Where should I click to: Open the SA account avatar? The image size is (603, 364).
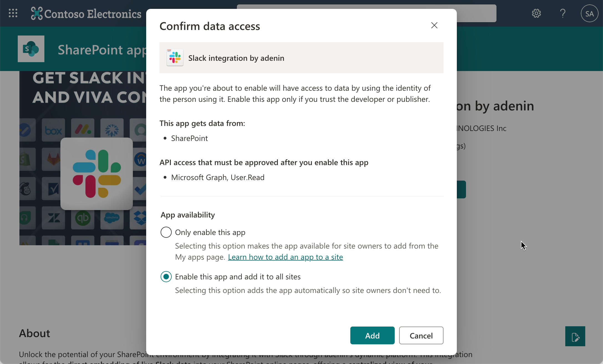point(589,13)
